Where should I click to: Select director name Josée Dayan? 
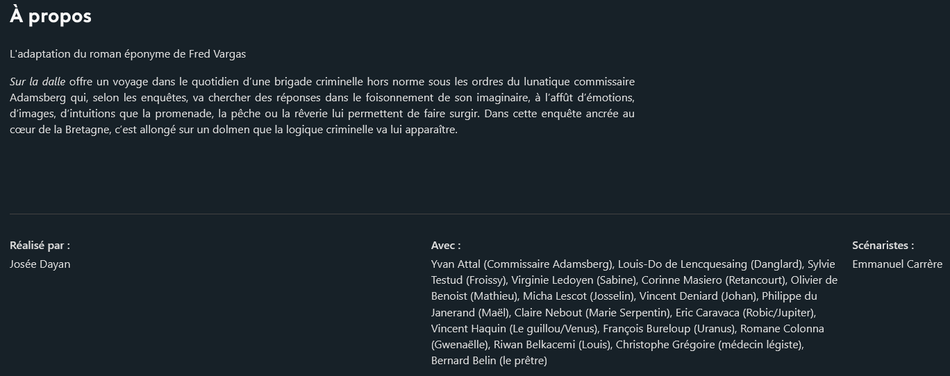click(40, 265)
